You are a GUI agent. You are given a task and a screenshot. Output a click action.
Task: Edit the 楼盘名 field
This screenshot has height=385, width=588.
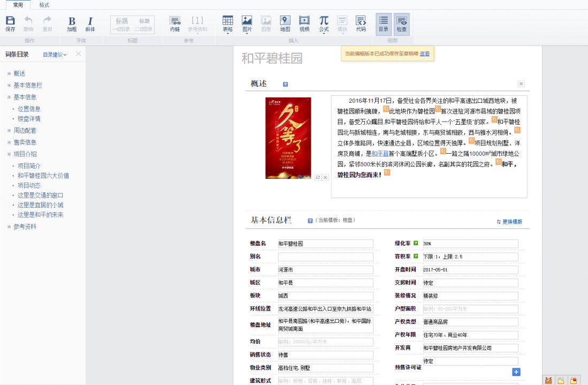tap(325, 244)
